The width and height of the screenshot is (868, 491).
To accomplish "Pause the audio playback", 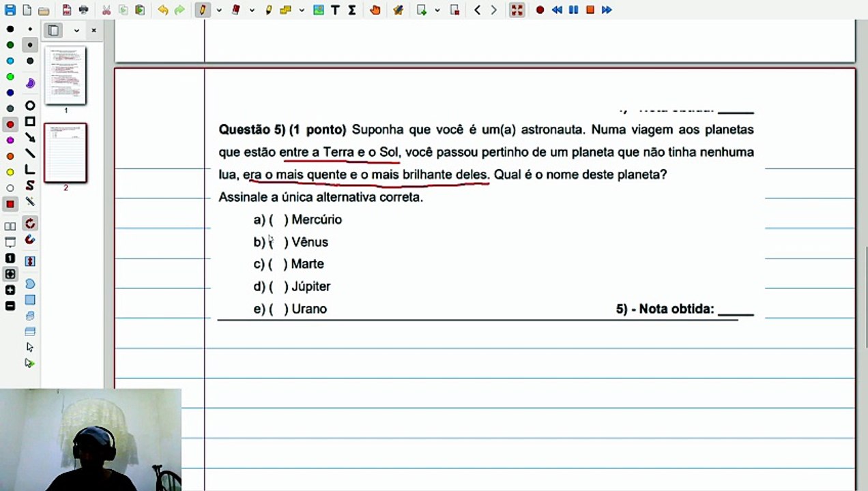I will 573,10.
